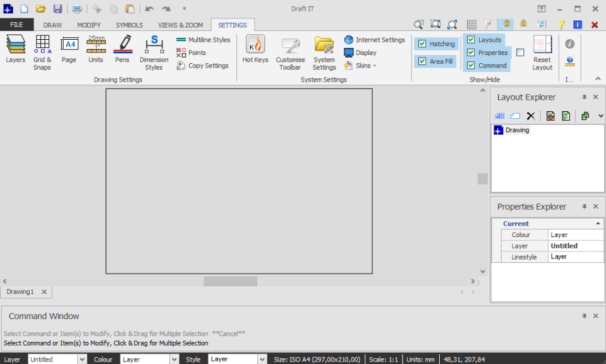Image resolution: width=606 pixels, height=364 pixels.
Task: Click Print icon in quick access bar
Action: pyautogui.click(x=77, y=8)
